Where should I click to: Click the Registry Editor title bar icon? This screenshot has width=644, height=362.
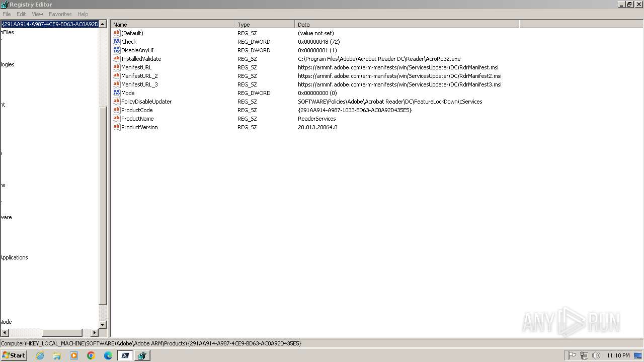pyautogui.click(x=5, y=5)
